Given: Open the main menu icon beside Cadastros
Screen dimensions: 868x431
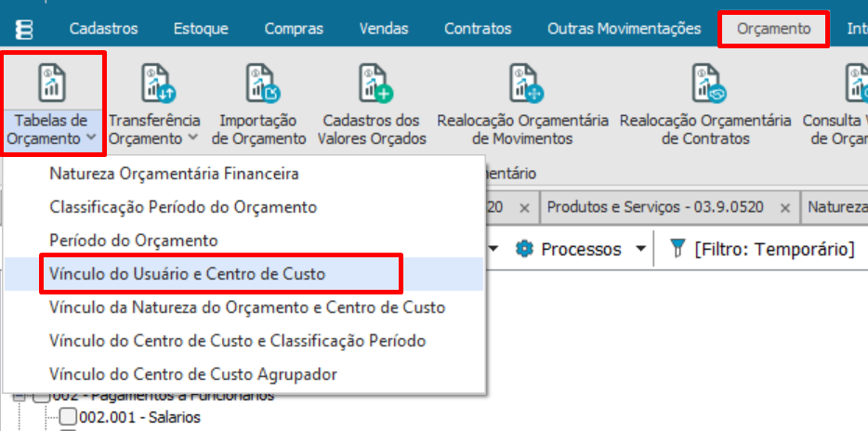Looking at the screenshot, I should click(x=24, y=29).
